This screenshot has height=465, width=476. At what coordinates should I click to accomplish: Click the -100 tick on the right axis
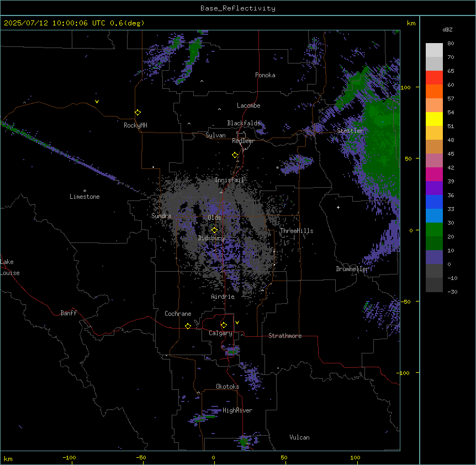tap(404, 373)
